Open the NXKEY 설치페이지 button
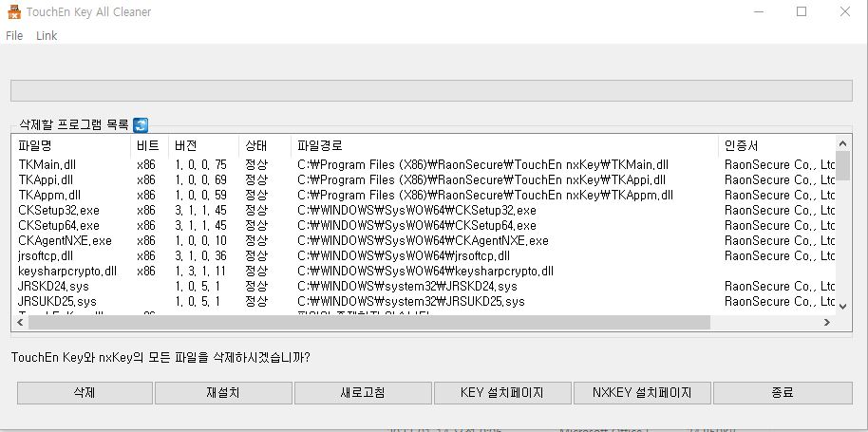 pos(642,393)
